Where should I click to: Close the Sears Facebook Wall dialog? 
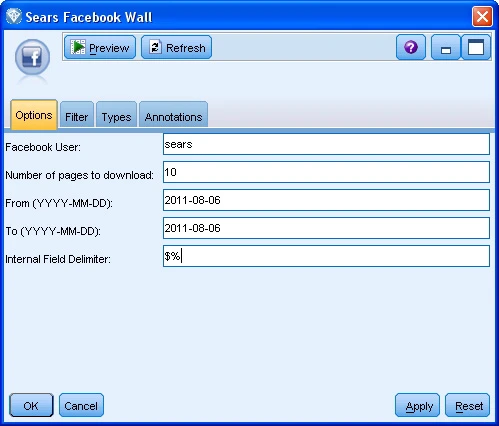coord(482,16)
